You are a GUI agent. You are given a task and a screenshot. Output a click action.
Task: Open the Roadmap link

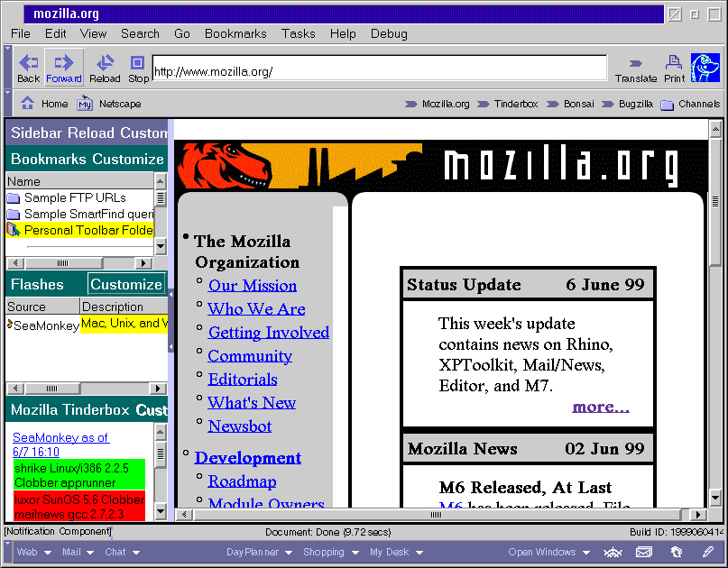coord(242,481)
